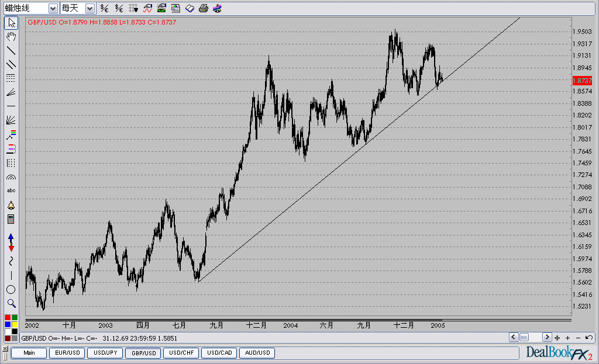The width and height of the screenshot is (599, 364).
Task: Open the chart type dropdown 蜡烛线
Action: [x=53, y=8]
